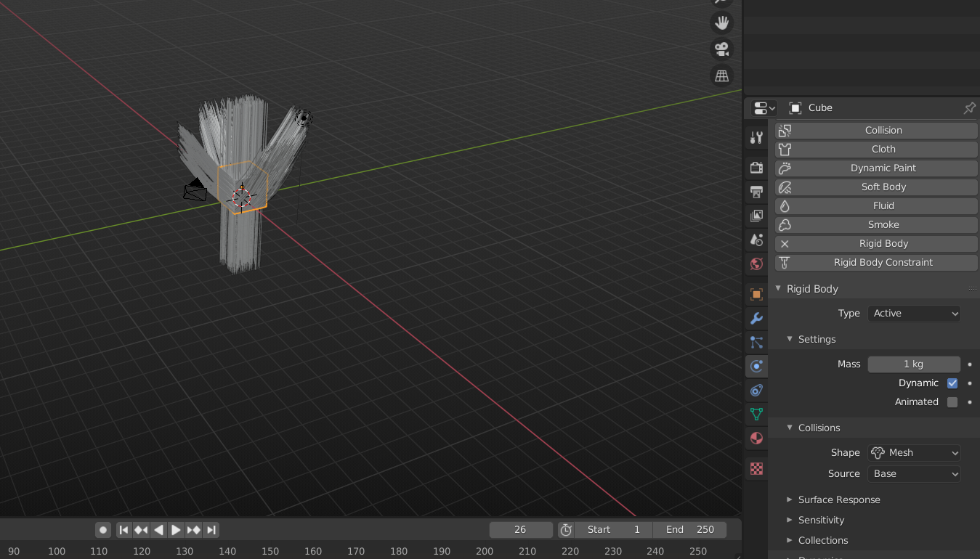Jump to start frame
The height and width of the screenshot is (559, 980).
[x=123, y=530]
